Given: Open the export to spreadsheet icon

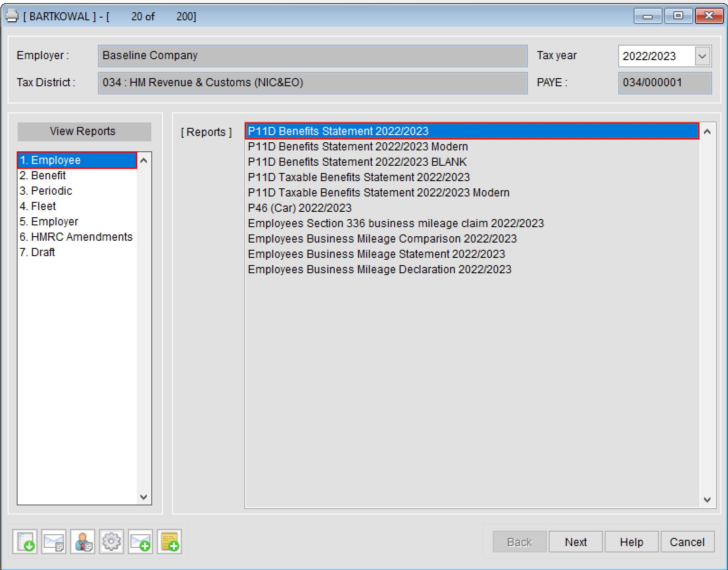Looking at the screenshot, I should click(25, 542).
